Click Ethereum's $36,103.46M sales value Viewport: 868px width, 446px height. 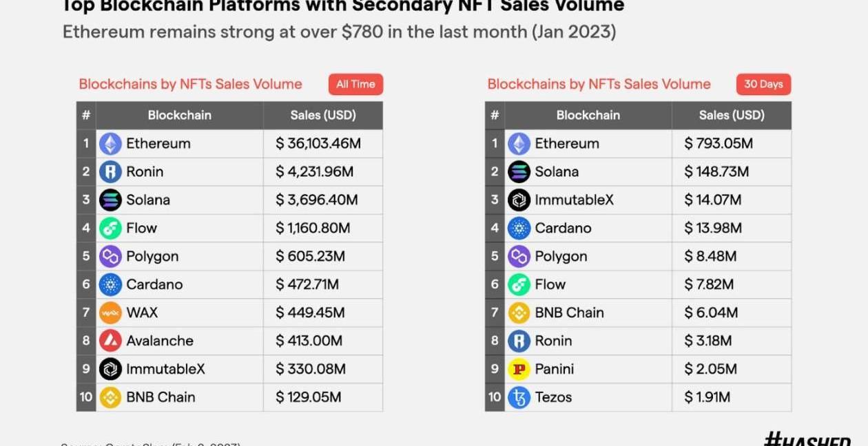(x=318, y=144)
